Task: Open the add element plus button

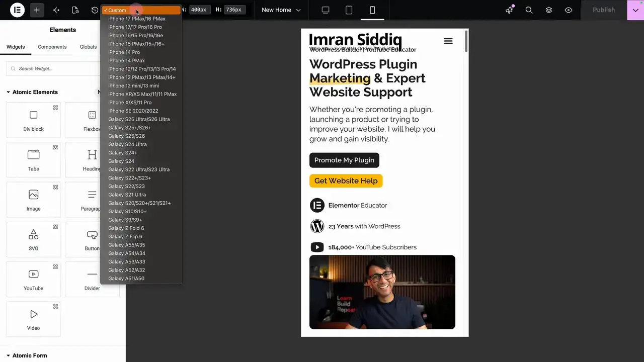Action: tap(37, 10)
